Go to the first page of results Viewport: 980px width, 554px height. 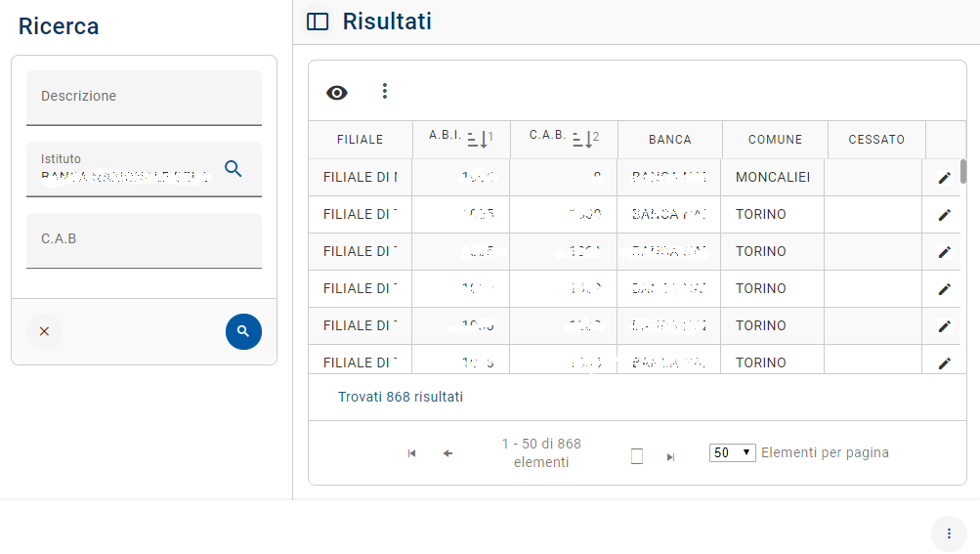(411, 453)
